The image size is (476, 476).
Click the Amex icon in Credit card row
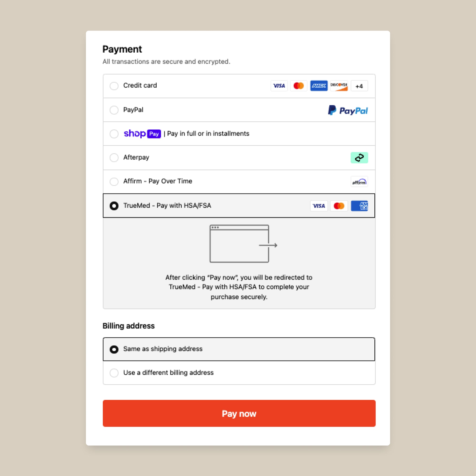[319, 86]
